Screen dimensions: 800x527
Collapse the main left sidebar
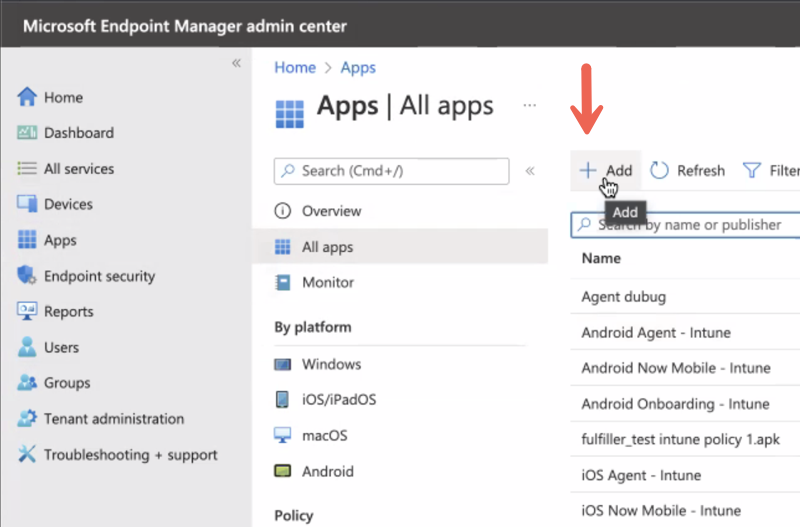coord(236,63)
